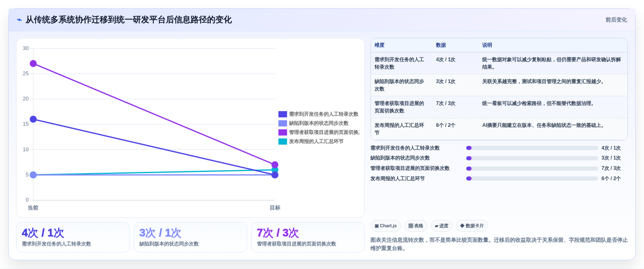Click progress value 6个 / 2个
This screenshot has height=269, width=644.
point(611,179)
